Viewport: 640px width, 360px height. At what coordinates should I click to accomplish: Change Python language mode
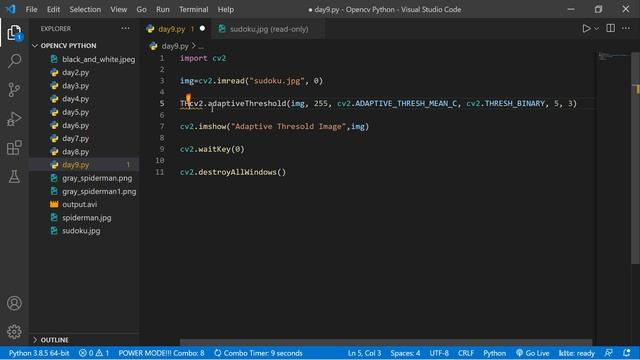point(494,353)
